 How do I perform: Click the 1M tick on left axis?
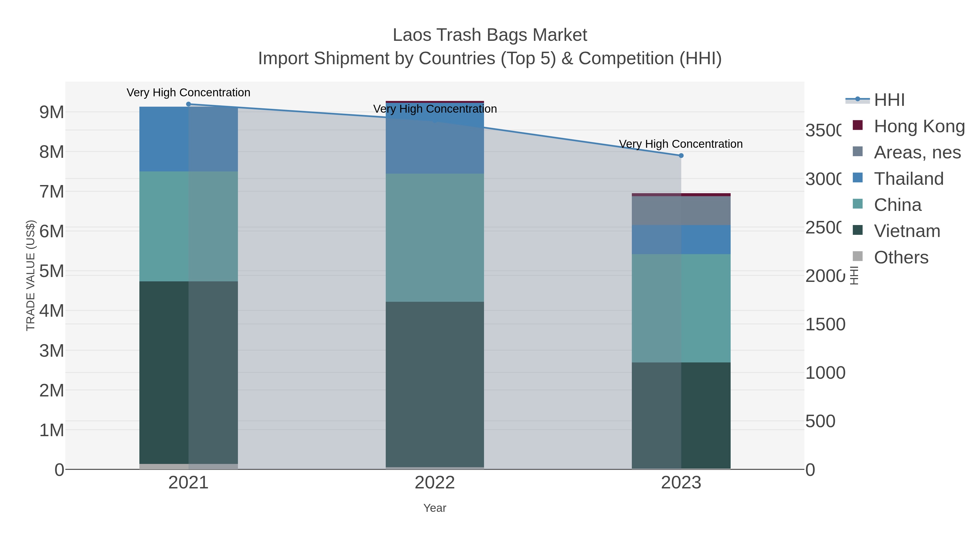pos(52,430)
